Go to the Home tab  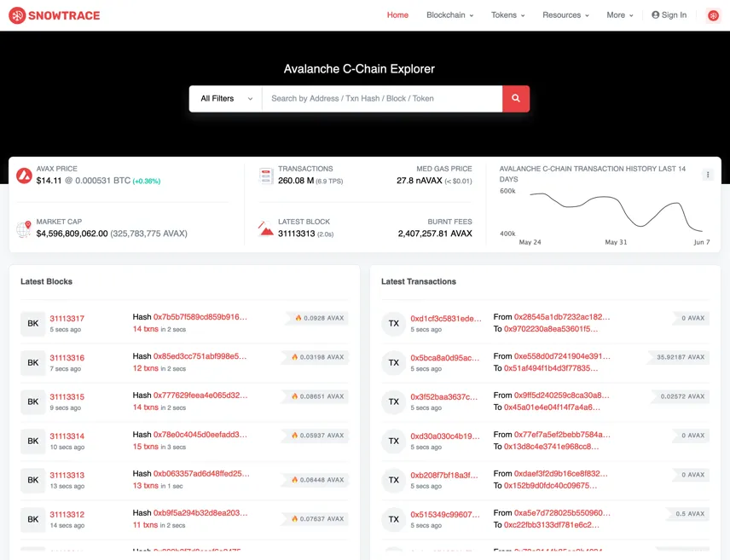397,14
